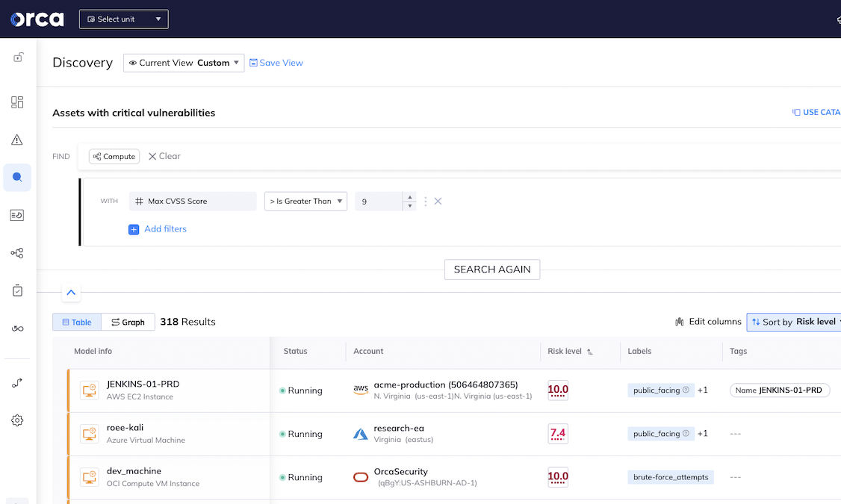Open the dashboard icon in left sidebar

click(x=17, y=102)
